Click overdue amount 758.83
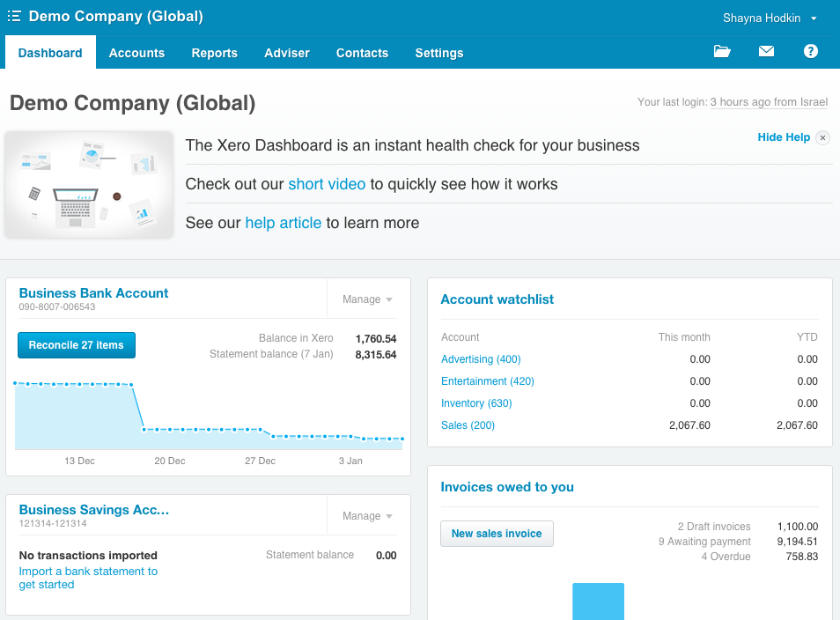840x620 pixels. (x=802, y=557)
